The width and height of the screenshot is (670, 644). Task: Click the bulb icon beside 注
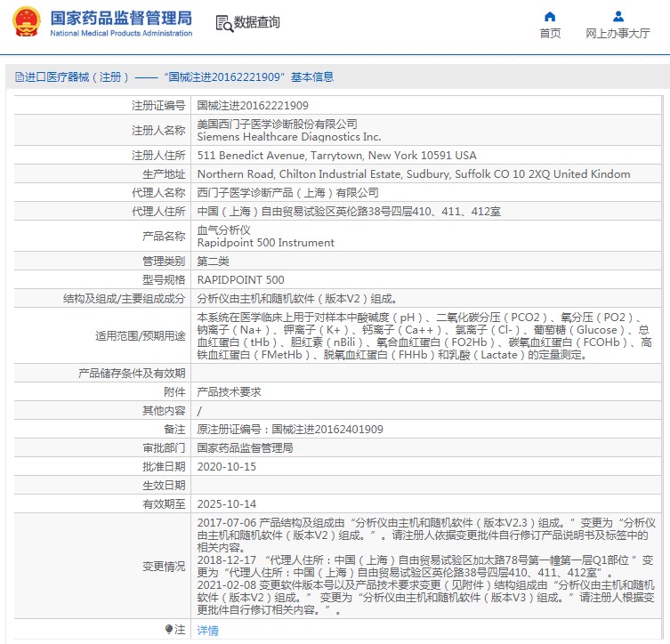pos(169,629)
